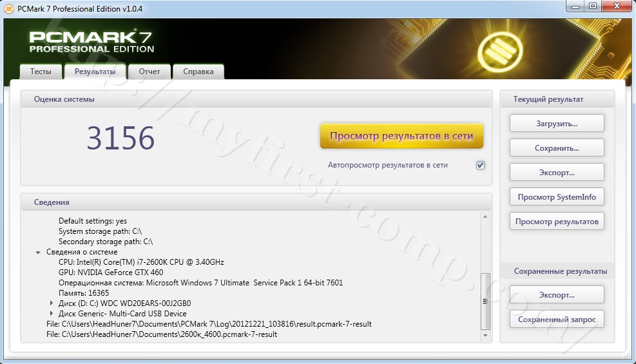Go to the Отчет tab
Screen dimensions: 636x364
click(x=149, y=72)
